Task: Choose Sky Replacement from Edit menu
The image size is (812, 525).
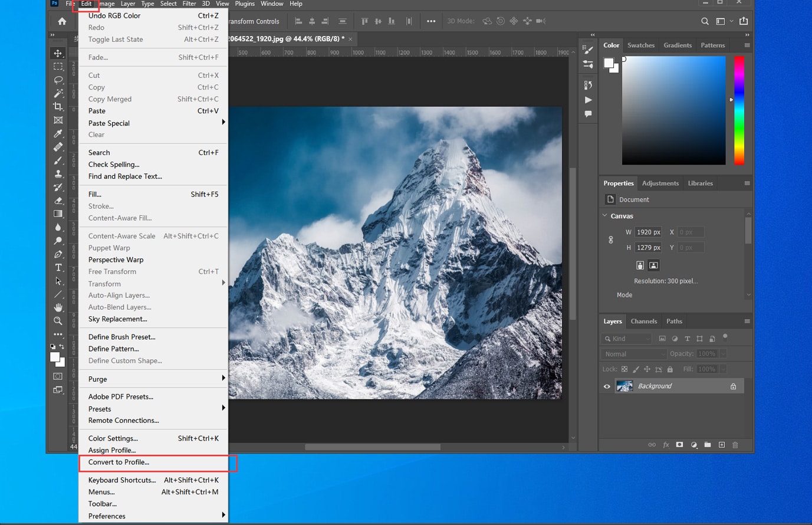Action: pos(153,319)
